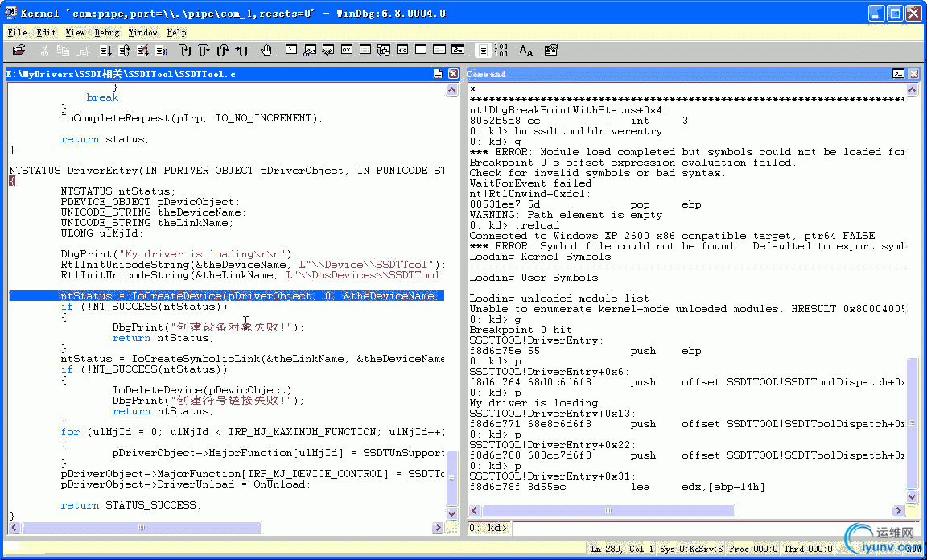Click the Command window's up scroll arrow
The image size is (927, 560).
point(913,90)
